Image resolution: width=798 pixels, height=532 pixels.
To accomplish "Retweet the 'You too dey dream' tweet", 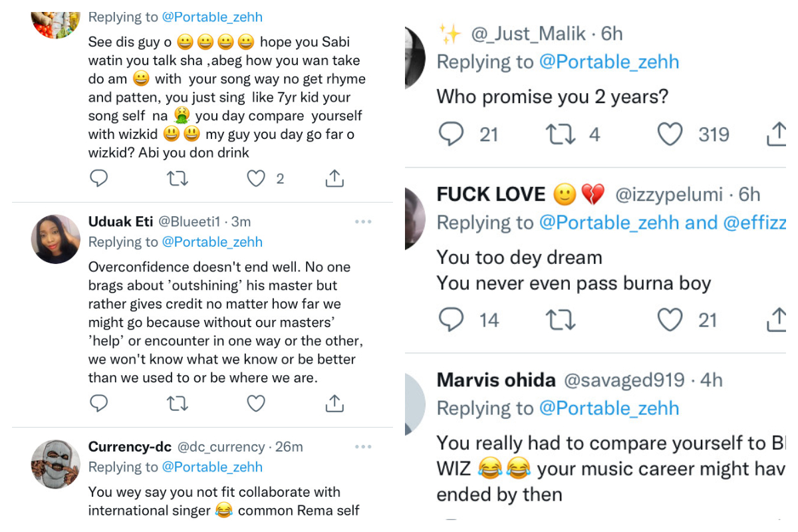I will pyautogui.click(x=560, y=321).
